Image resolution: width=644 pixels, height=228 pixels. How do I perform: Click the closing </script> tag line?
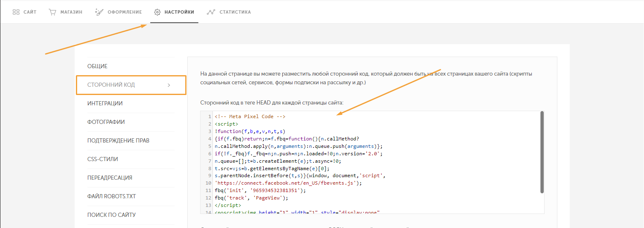[228, 205]
